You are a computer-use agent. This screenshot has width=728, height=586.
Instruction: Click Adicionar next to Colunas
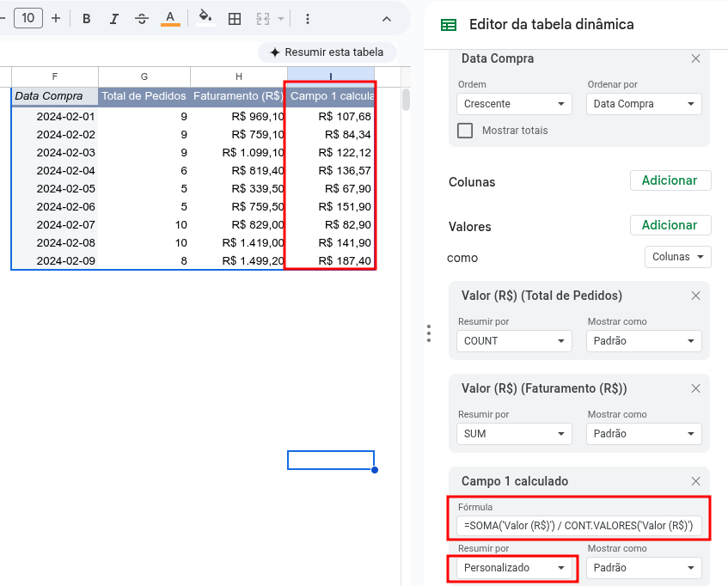click(x=670, y=180)
